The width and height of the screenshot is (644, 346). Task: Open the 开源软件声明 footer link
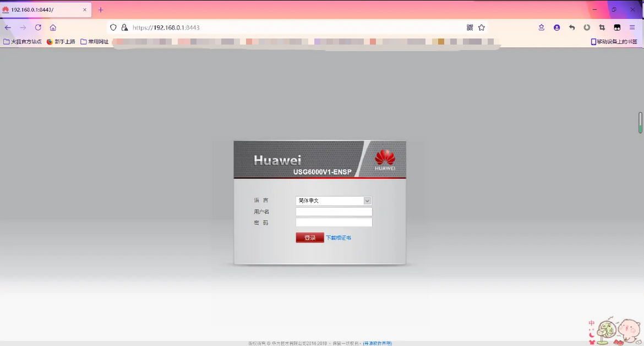tap(378, 343)
